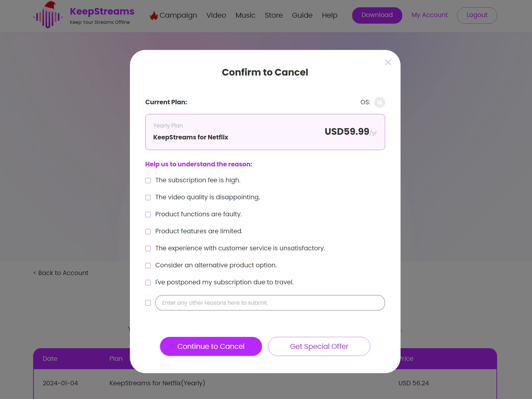
Task: Toggle the subscription fee is high checkbox
Action: point(148,181)
